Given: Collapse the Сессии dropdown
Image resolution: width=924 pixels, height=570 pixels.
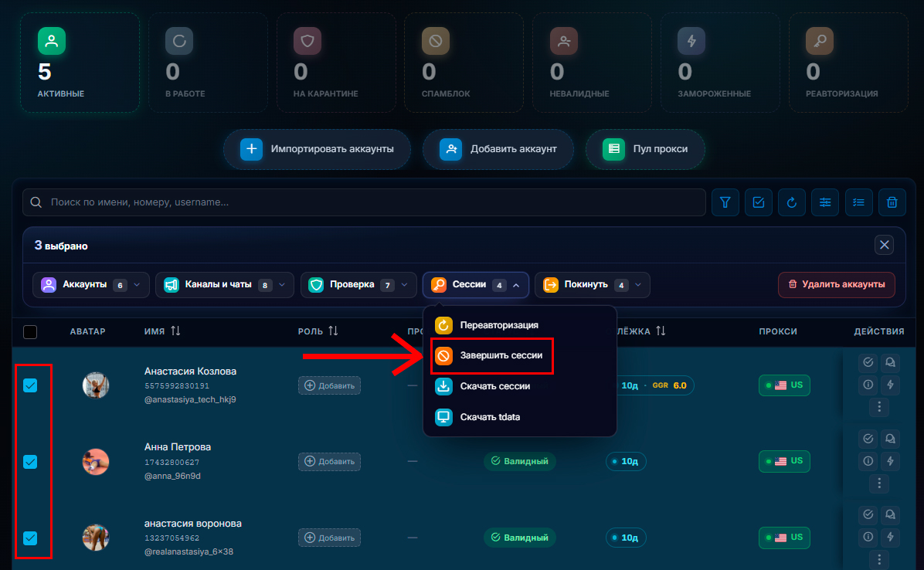Looking at the screenshot, I should pyautogui.click(x=476, y=285).
